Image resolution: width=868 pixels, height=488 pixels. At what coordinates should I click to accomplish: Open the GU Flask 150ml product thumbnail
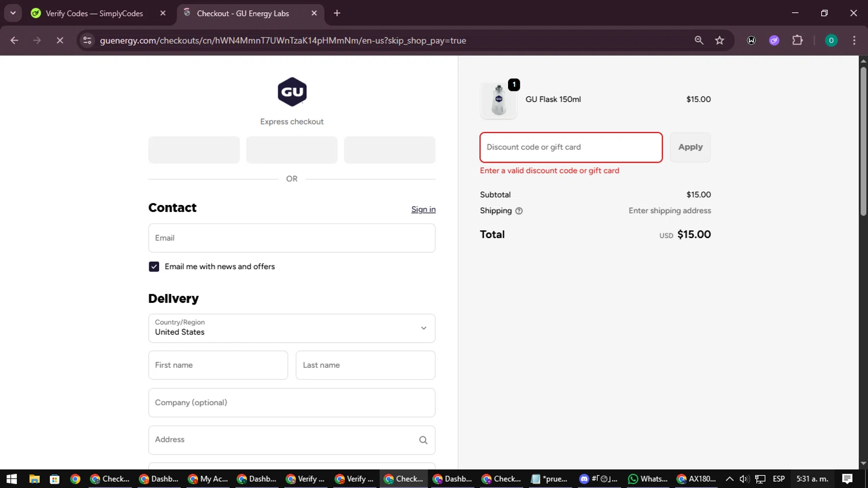click(x=498, y=100)
